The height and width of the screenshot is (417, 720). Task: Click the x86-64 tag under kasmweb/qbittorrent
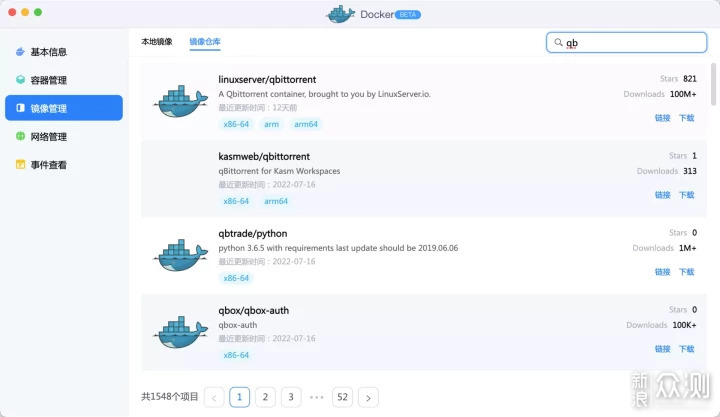click(x=236, y=201)
